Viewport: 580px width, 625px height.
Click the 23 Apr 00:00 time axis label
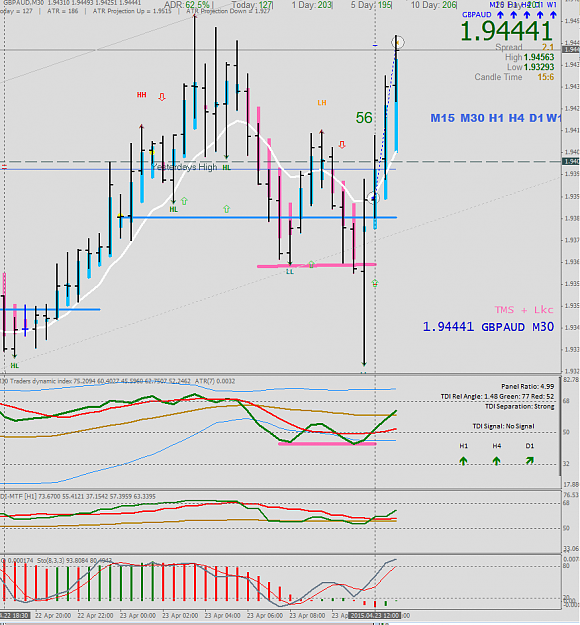138,615
